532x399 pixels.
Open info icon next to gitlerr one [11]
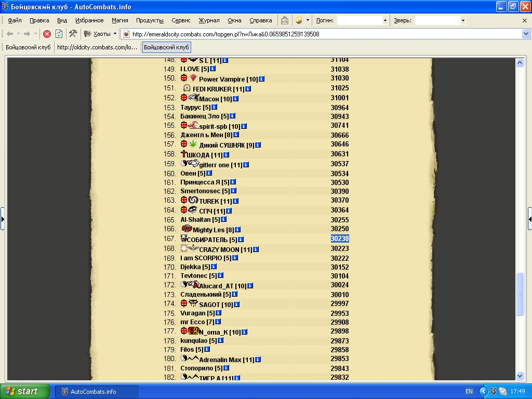coord(246,165)
